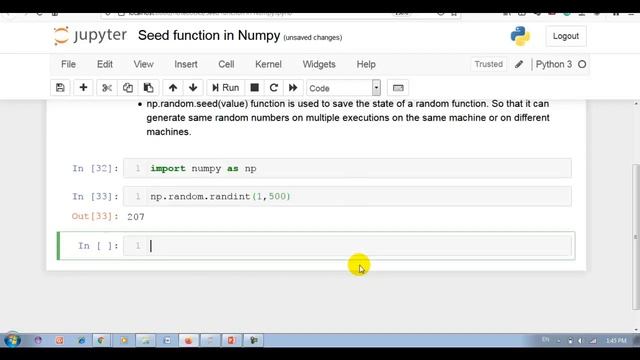
Task: Click the output value 207
Action: [x=136, y=217]
